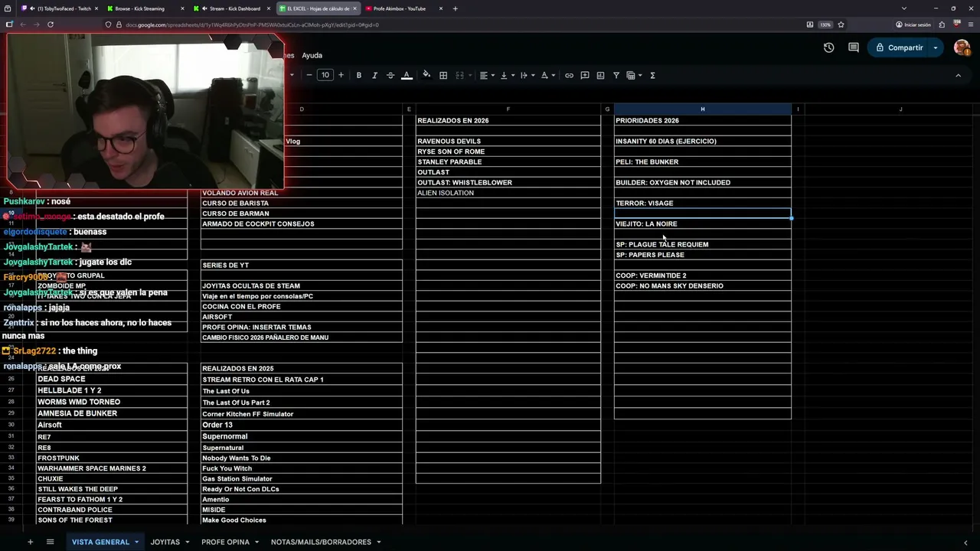The height and width of the screenshot is (551, 980).
Task: Add a new sheet with plus icon
Action: [30, 542]
